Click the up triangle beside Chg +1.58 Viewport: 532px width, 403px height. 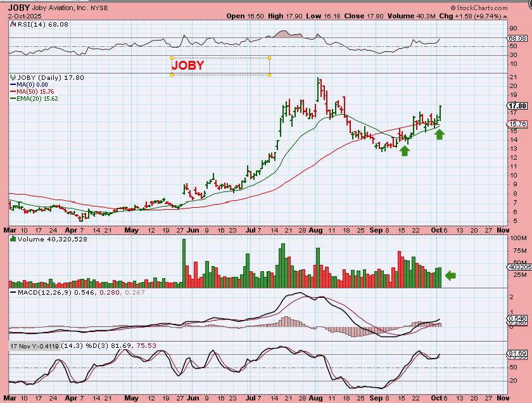tap(505, 16)
